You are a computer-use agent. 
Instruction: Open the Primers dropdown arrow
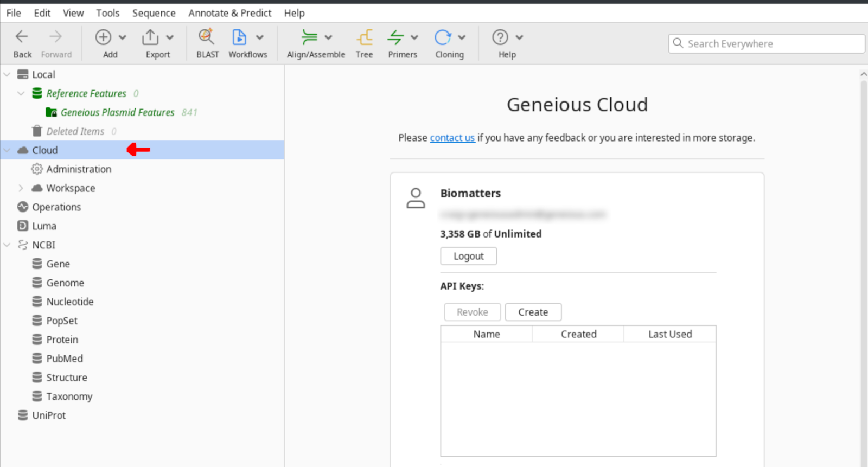[414, 37]
